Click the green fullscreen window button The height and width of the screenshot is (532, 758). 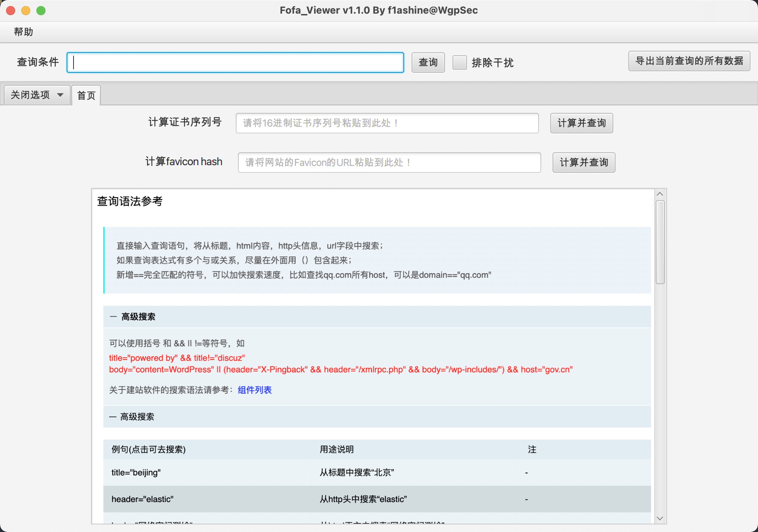41,11
